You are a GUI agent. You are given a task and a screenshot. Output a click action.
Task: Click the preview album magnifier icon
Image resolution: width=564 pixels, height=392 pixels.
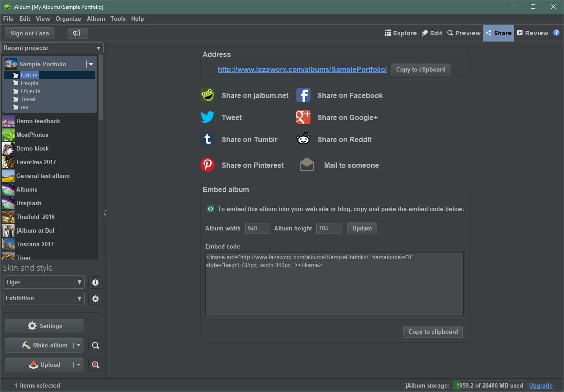click(95, 346)
